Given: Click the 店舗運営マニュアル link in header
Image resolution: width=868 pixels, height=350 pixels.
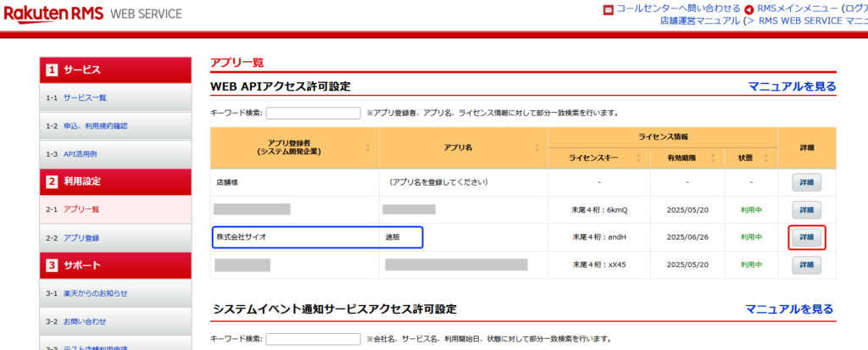Looking at the screenshot, I should (x=699, y=21).
